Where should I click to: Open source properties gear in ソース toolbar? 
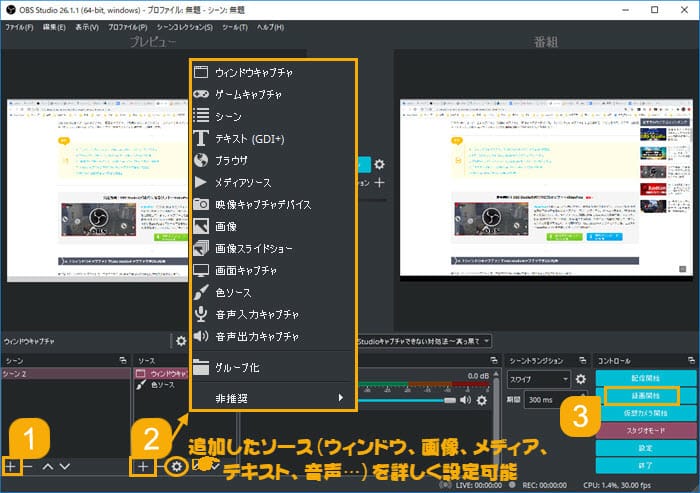(177, 467)
